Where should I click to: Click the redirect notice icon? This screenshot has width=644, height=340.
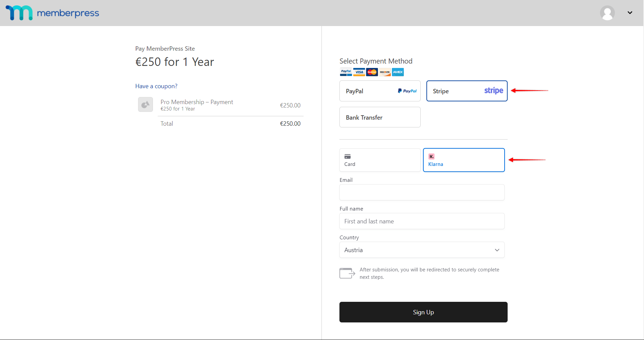click(347, 273)
